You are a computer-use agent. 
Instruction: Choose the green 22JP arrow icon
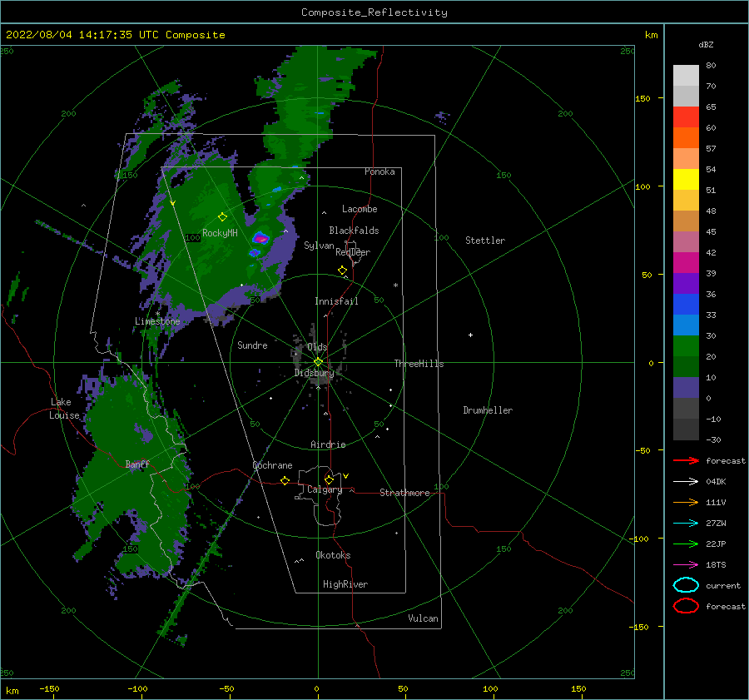686,544
